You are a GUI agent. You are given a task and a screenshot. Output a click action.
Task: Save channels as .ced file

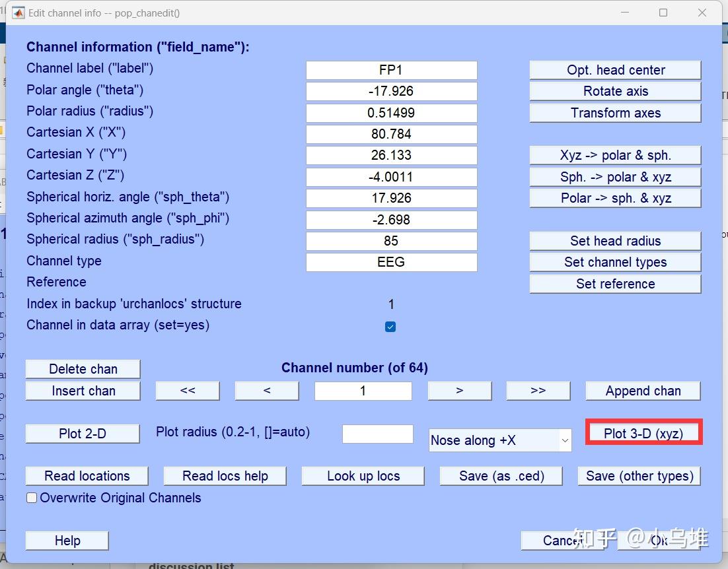point(500,476)
